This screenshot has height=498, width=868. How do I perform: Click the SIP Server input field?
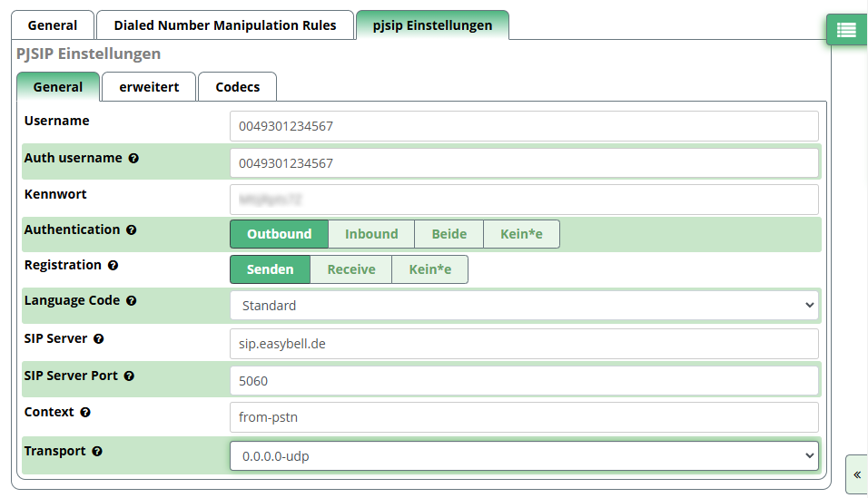pyautogui.click(x=524, y=345)
